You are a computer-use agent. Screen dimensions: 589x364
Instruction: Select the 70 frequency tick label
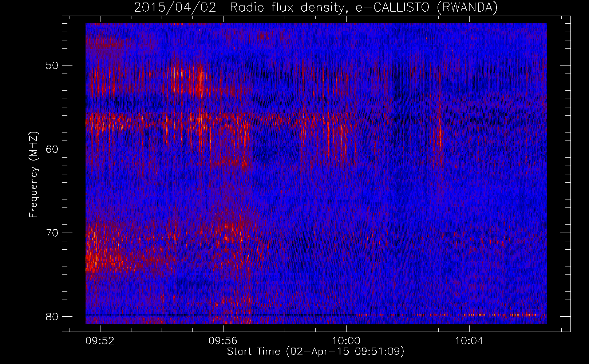53,233
